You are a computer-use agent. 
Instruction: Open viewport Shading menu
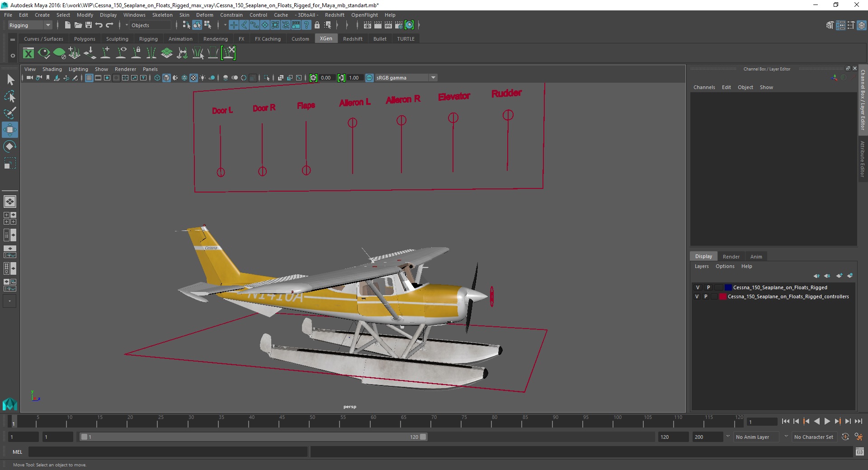click(52, 69)
